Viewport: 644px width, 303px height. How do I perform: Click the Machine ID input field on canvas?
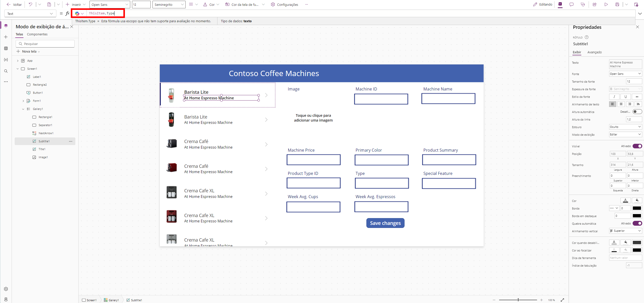[x=381, y=99]
